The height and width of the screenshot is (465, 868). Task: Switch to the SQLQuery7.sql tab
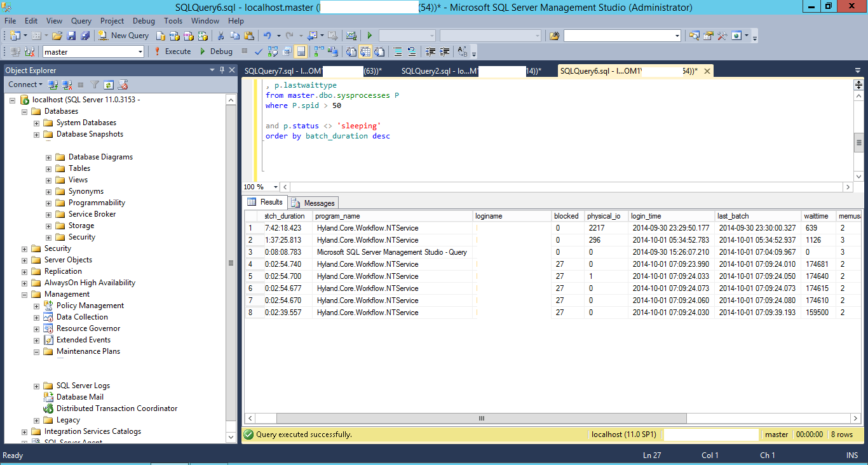pos(312,71)
